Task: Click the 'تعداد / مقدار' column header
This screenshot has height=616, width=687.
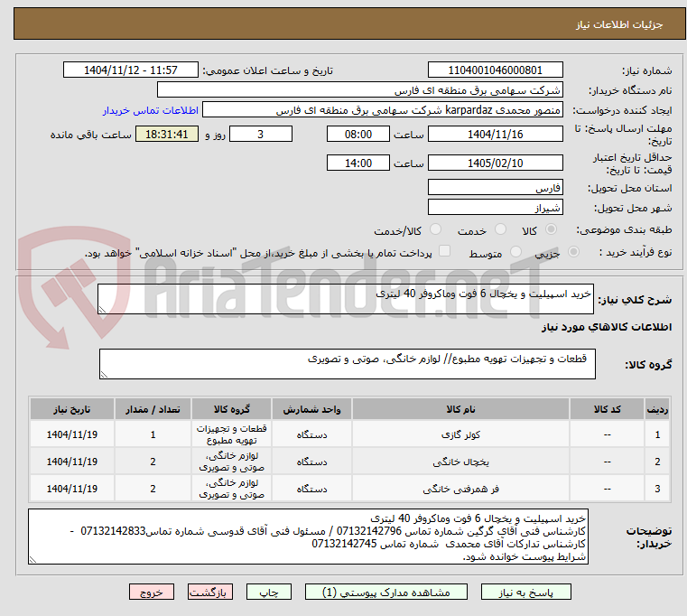Action: 153,409
